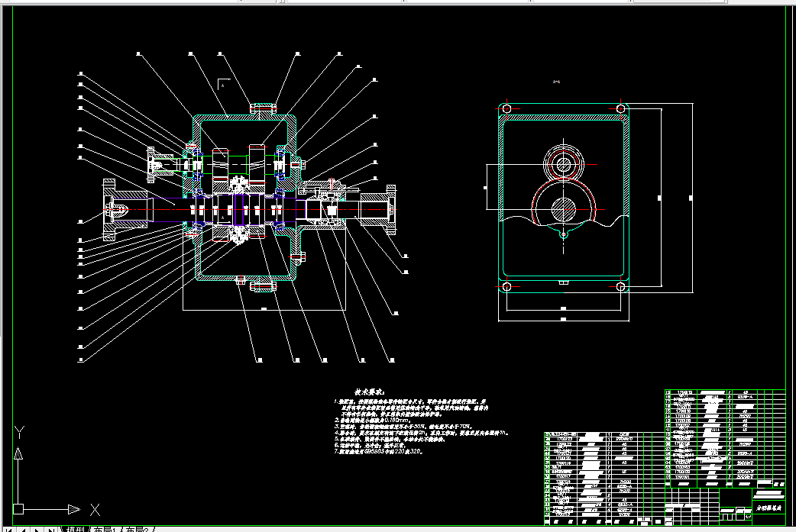The image size is (796, 532).
Task: Select the 技术要求 heading text
Action: (370, 392)
